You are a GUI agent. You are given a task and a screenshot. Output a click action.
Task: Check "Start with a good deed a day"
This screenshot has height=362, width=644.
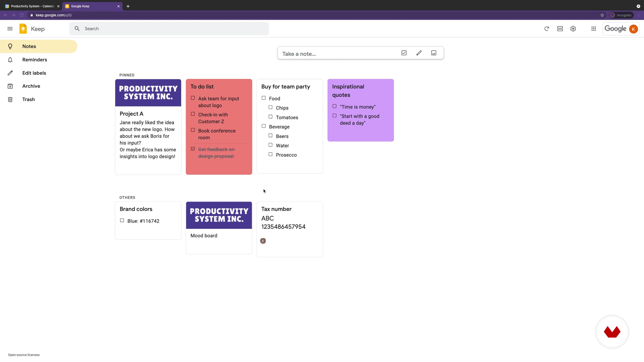[335, 116]
